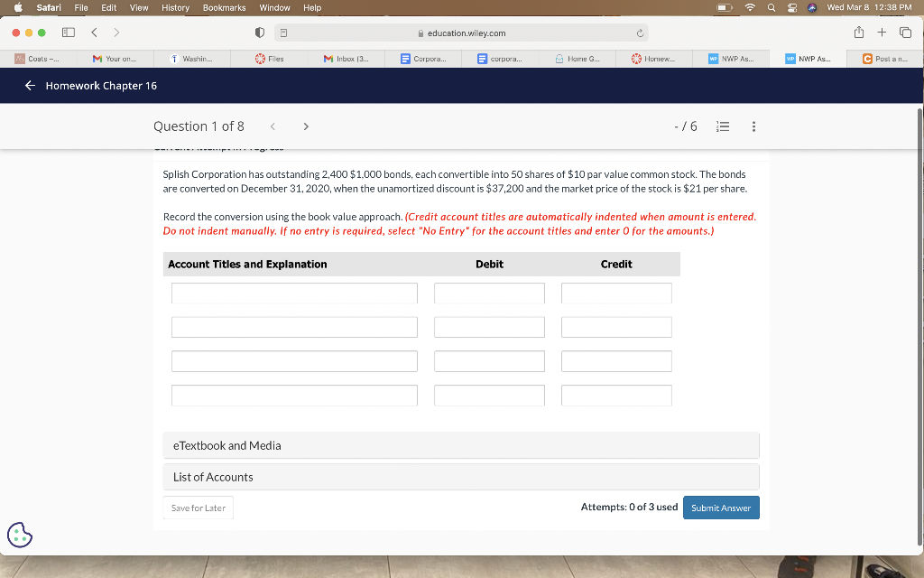Click the fourth row Account Titles field
The height and width of the screenshot is (578, 924).
pos(295,396)
